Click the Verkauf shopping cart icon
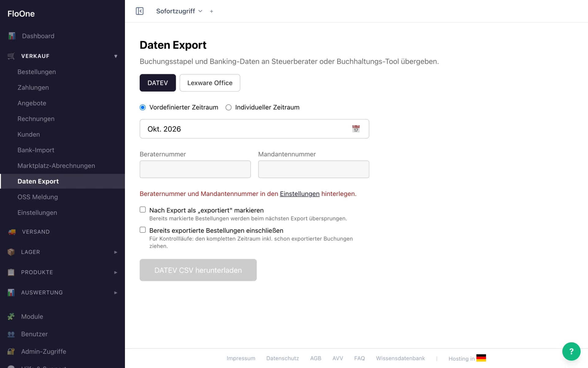Screen dimensions: 588x368 click(11, 56)
